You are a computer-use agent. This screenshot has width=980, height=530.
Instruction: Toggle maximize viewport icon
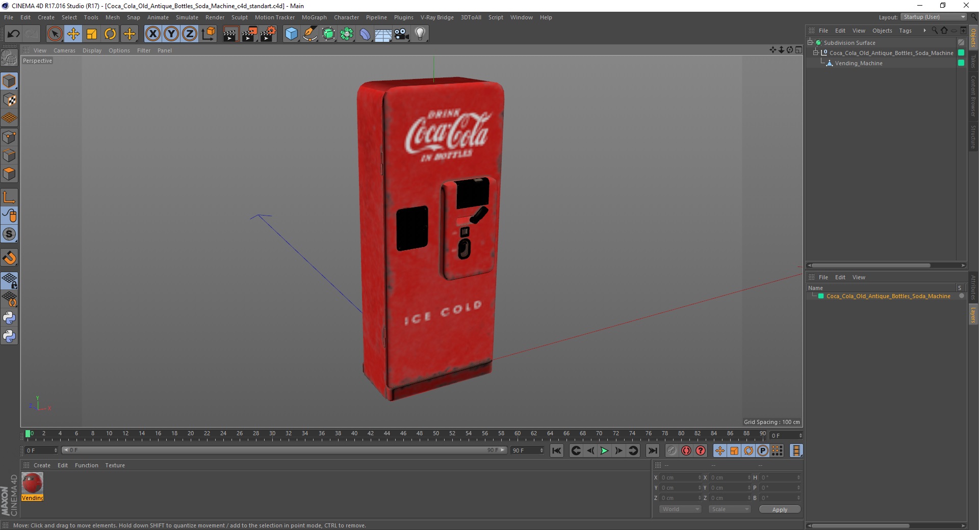[798, 50]
